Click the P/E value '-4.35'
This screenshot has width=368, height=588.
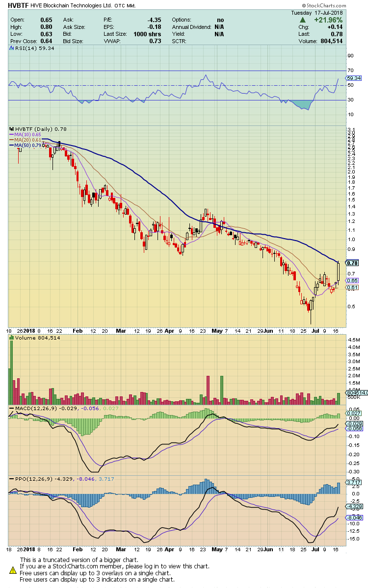(x=155, y=20)
